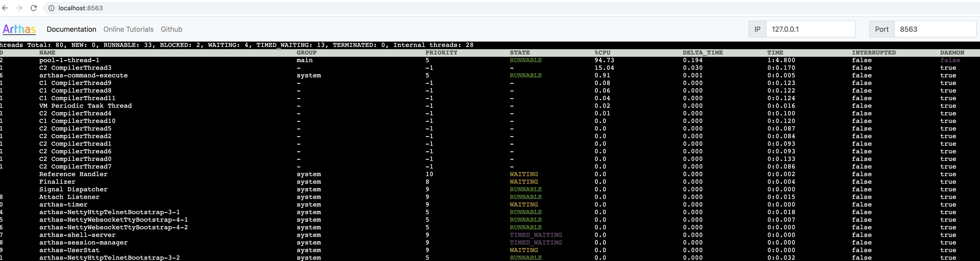980x261 pixels.
Task: Click the purple false daemon value
Action: click(x=950, y=60)
